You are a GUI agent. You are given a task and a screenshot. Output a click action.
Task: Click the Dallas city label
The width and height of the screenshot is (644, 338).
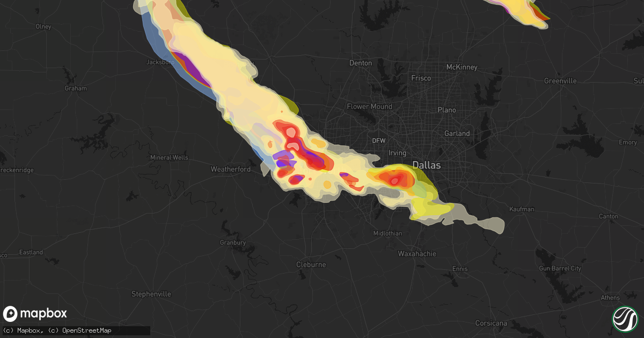click(427, 165)
